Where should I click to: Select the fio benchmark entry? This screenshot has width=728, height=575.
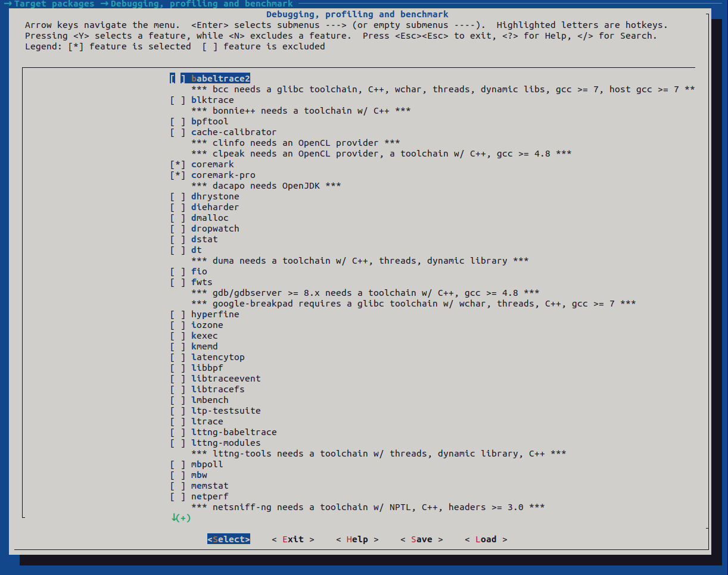coord(188,271)
